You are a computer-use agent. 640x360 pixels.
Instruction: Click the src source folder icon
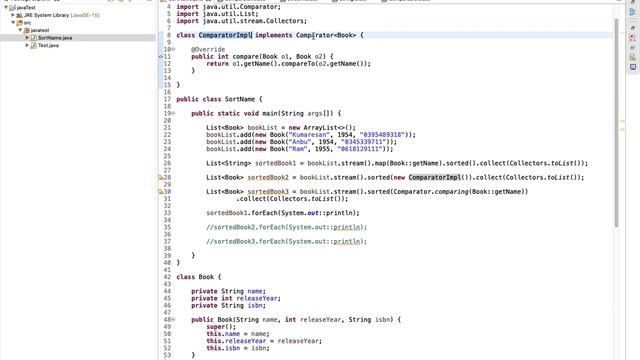(19, 22)
